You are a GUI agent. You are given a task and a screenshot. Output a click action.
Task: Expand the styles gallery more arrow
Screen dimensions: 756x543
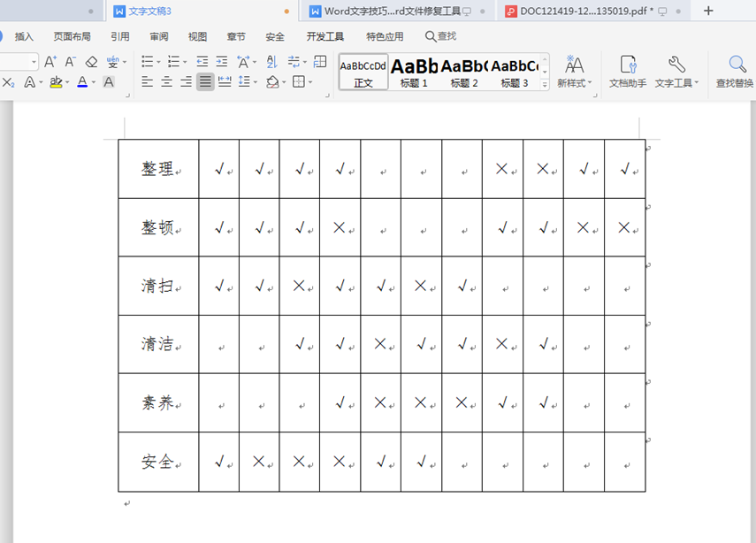(545, 84)
